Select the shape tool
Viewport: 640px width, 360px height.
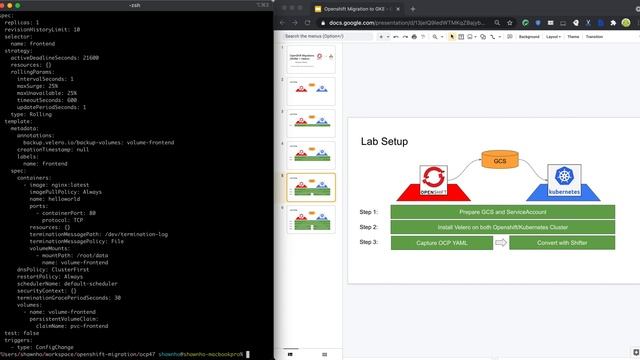[483, 37]
